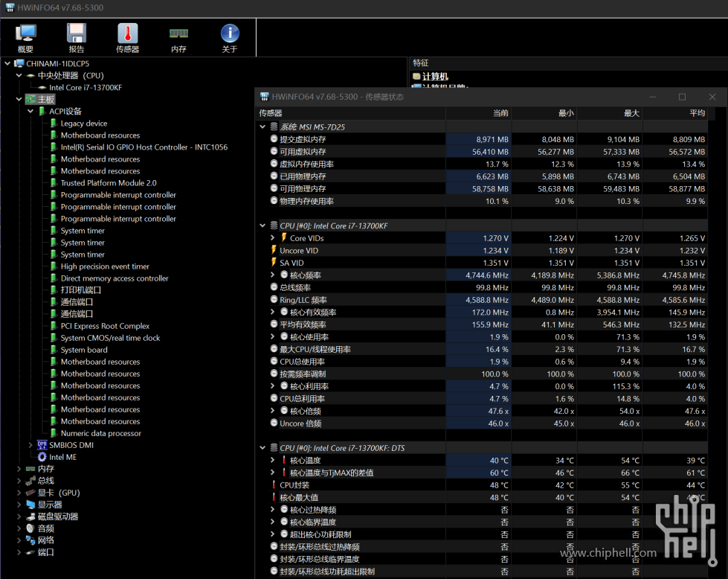The image size is (728, 579).
Task: Expand the 显卡 (GPU) tree node
Action: [19, 493]
